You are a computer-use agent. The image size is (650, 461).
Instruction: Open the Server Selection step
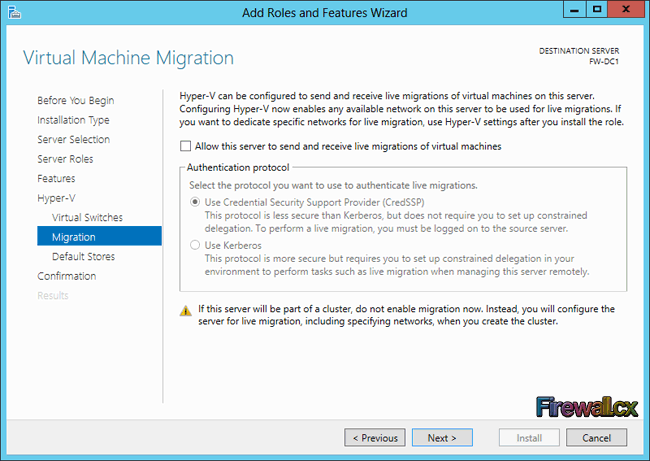[74, 140]
